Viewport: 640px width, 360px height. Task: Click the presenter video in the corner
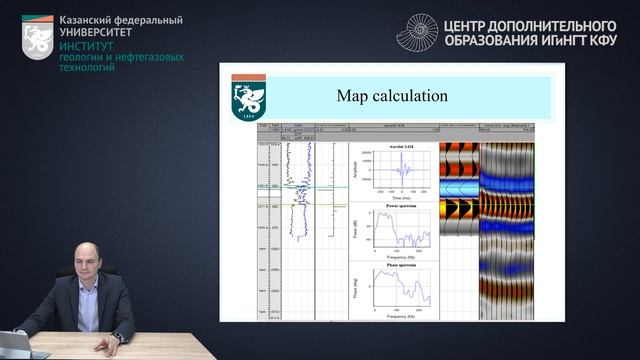(x=78, y=300)
